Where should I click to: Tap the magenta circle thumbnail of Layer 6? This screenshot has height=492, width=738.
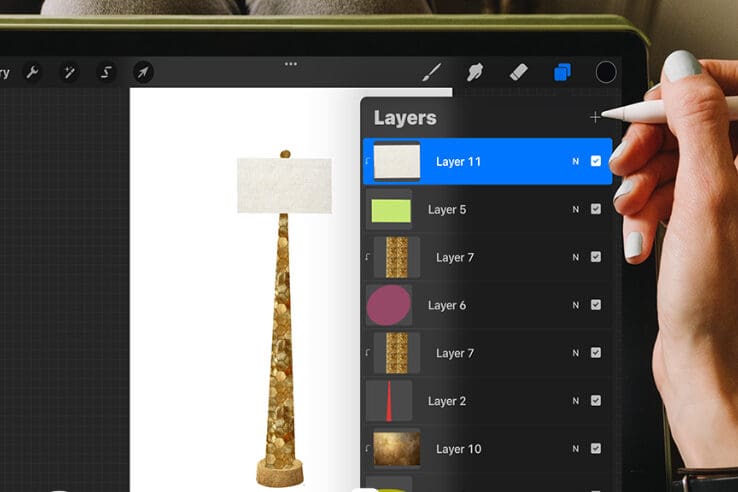point(389,305)
